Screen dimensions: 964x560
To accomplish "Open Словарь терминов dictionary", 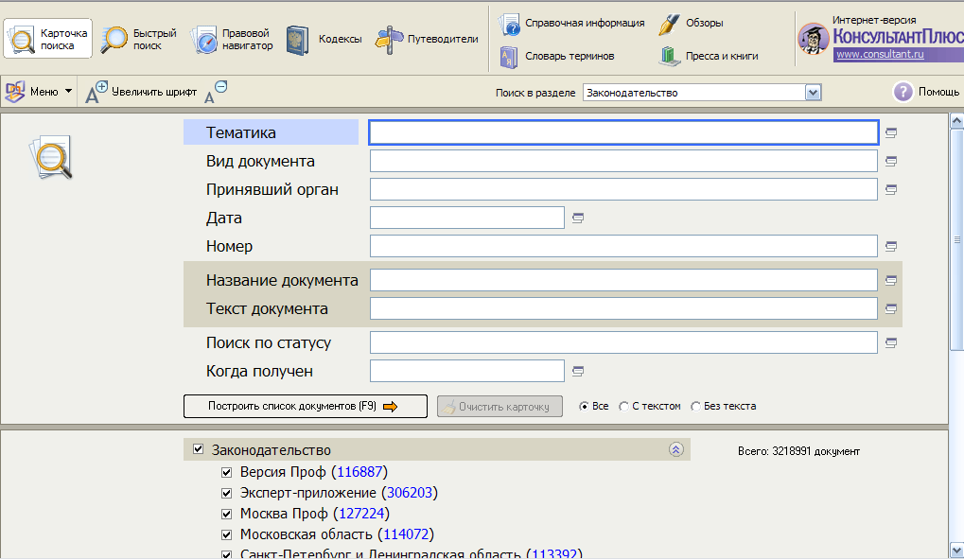I will pos(557,56).
